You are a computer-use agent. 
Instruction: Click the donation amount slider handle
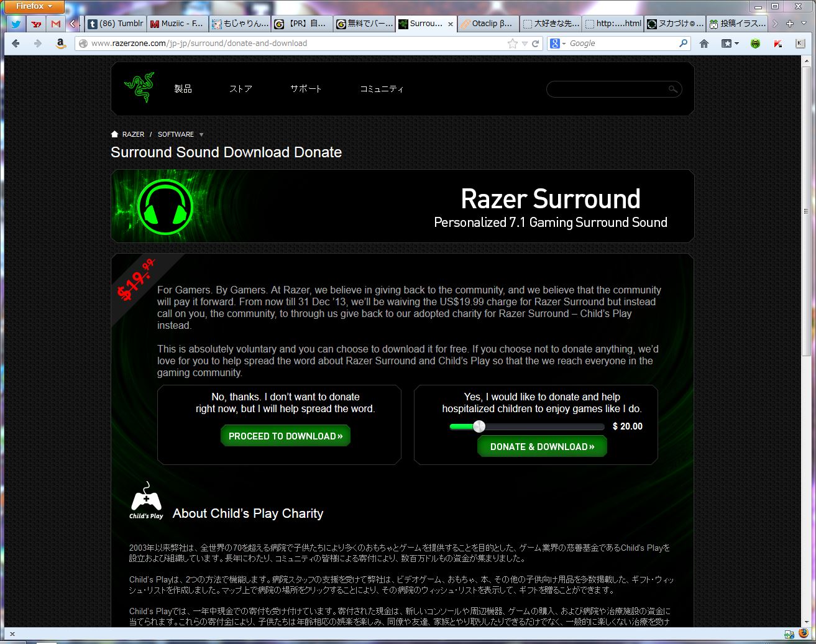(x=479, y=426)
